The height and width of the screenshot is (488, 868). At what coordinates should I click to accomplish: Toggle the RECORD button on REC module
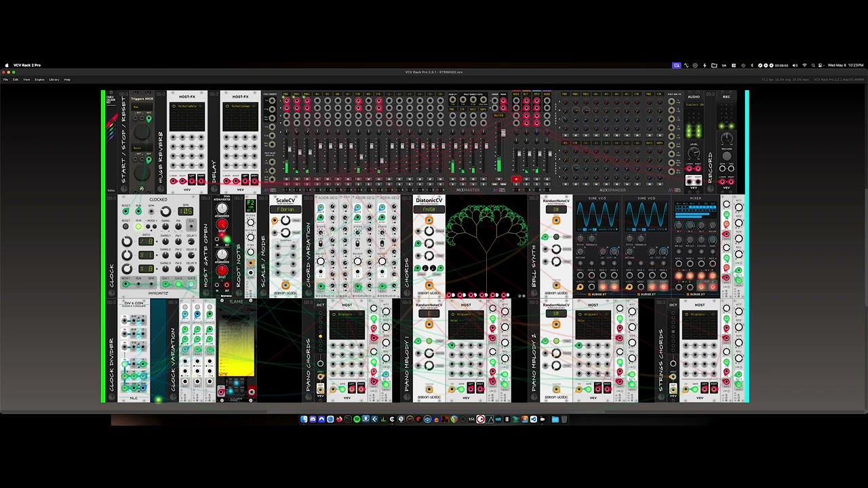[726, 156]
